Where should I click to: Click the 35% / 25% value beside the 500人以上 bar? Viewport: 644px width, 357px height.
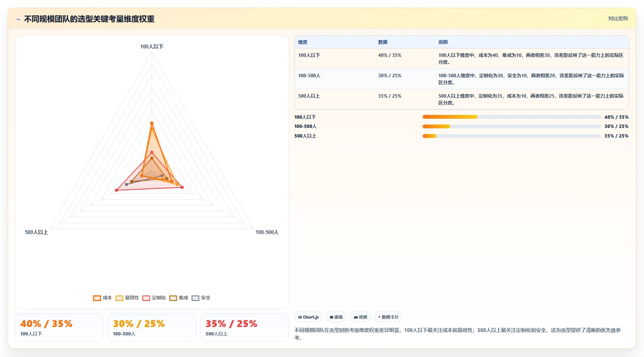pos(616,136)
